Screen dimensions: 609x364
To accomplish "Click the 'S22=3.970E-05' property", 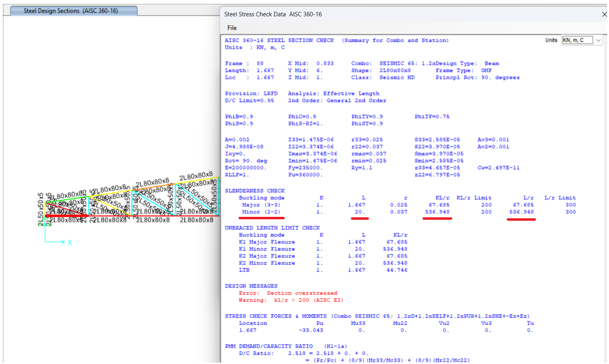I will 438,147.
